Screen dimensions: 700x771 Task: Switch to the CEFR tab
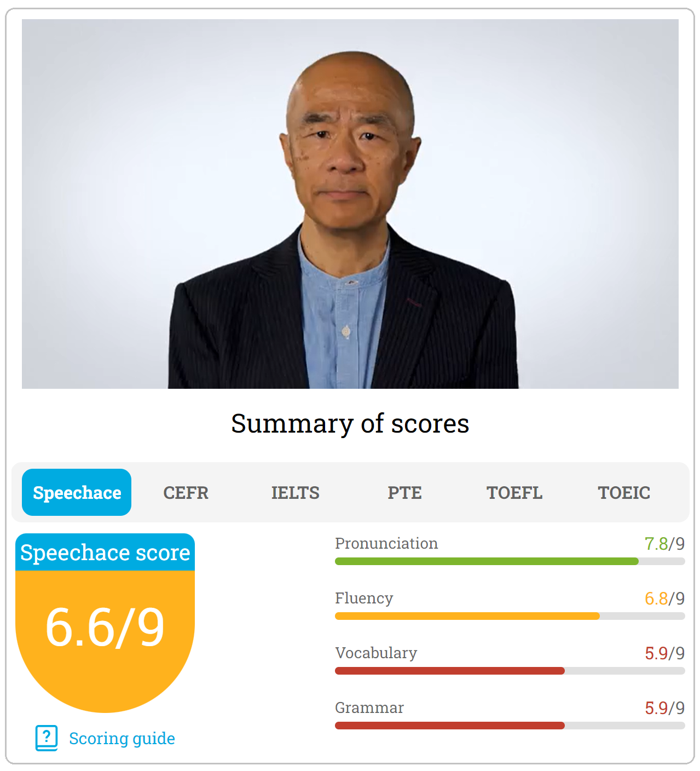(x=186, y=492)
